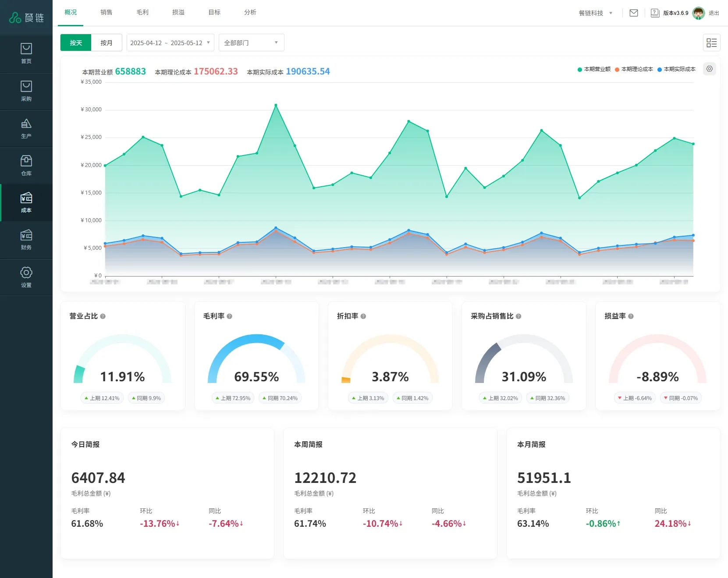Click the help icon beside 毛利率
Screen dimensions: 728x578
(230, 316)
